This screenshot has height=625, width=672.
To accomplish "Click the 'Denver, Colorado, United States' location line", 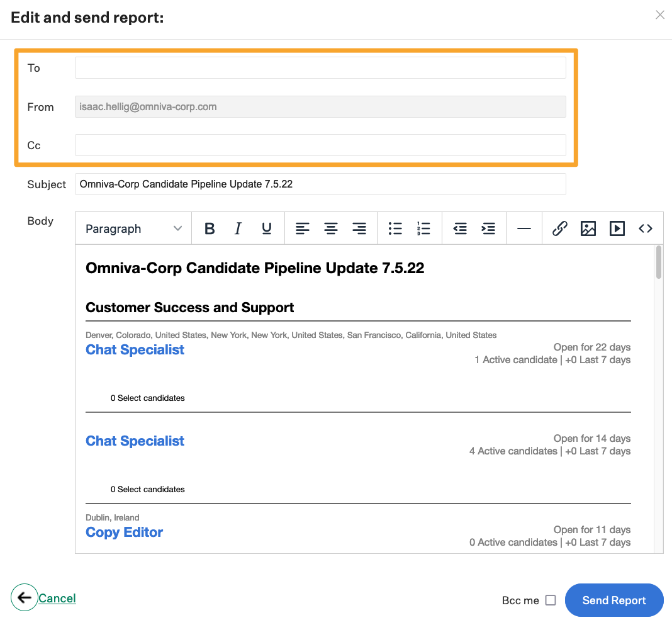I will pos(291,335).
